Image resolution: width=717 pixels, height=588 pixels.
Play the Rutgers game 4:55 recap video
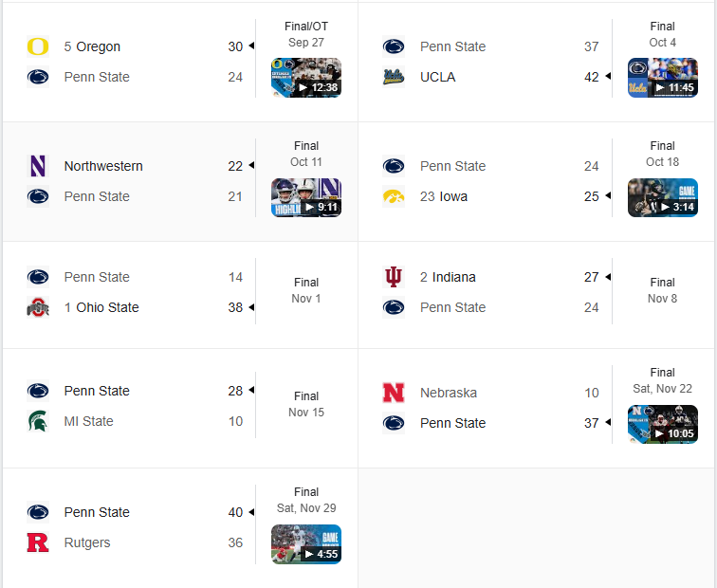306,544
